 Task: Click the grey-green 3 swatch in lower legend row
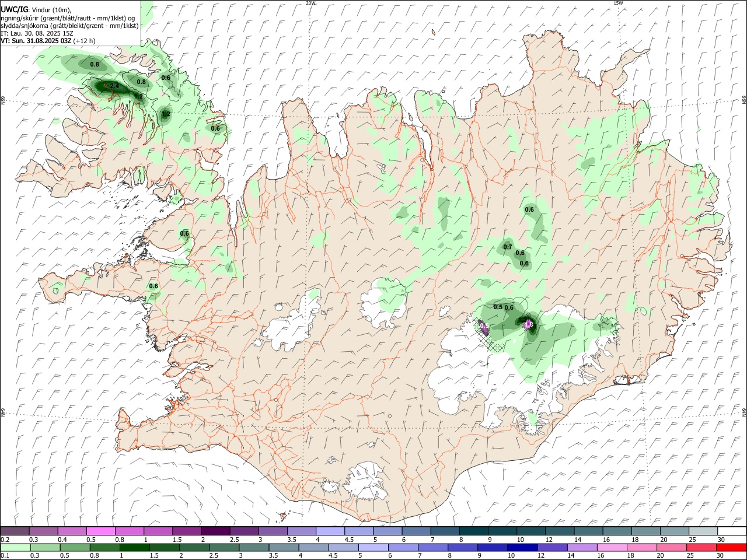[254, 547]
